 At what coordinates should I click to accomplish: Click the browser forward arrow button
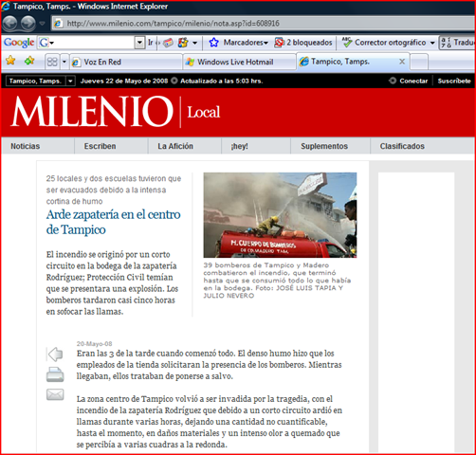(28, 23)
